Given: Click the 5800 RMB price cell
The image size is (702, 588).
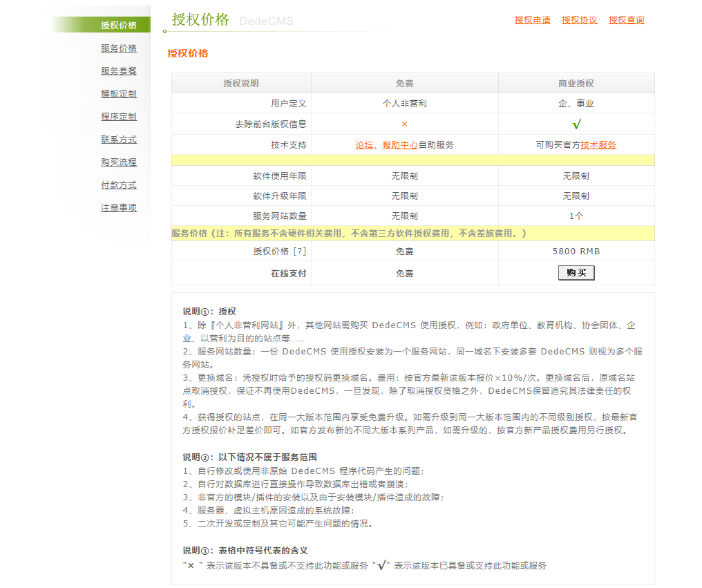Looking at the screenshot, I should pos(576,252).
